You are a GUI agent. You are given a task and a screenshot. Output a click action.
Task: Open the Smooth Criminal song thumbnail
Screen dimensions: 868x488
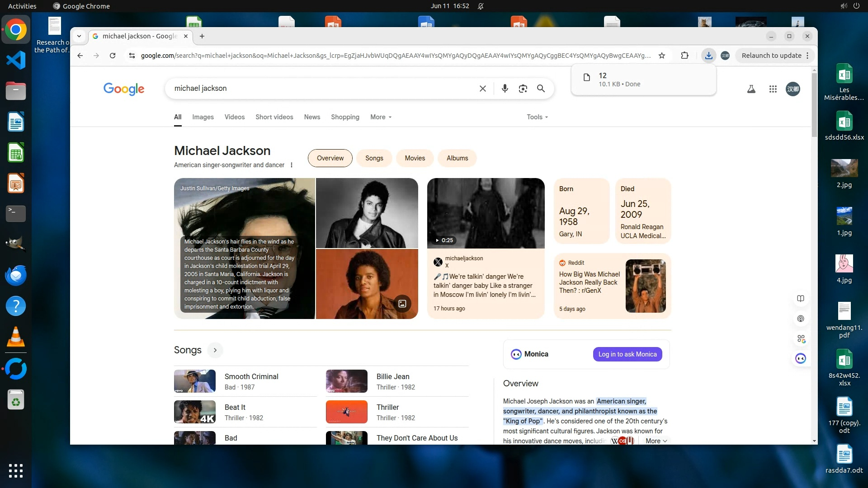click(195, 381)
